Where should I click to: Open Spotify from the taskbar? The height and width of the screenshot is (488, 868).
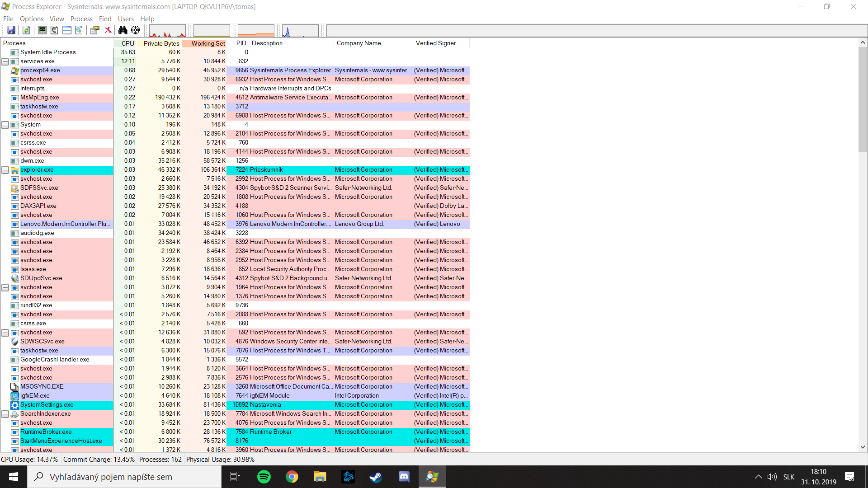coord(264,477)
